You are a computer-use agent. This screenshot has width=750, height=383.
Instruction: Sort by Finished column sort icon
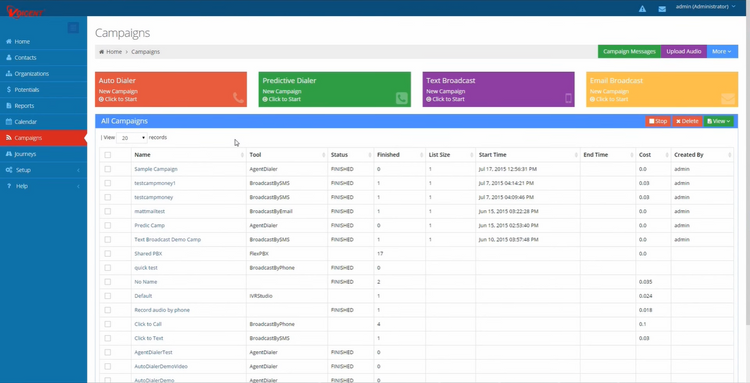422,155
